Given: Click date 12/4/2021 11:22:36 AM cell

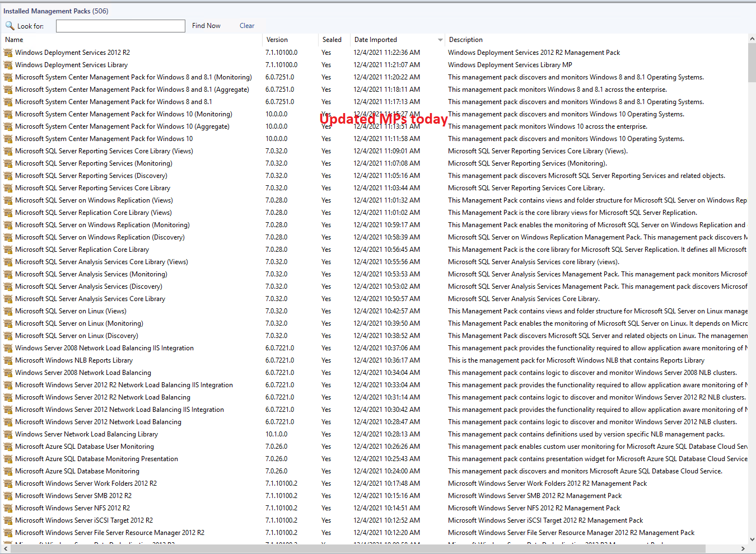Looking at the screenshot, I should point(386,53).
